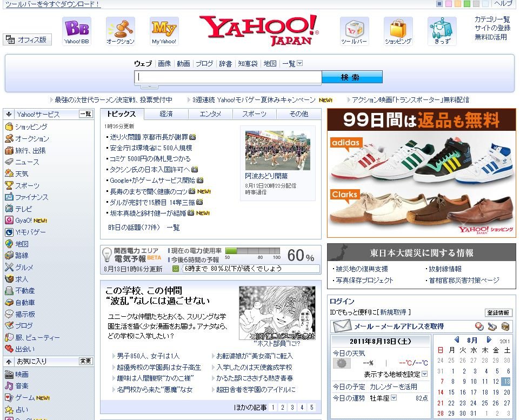Click the 自動車 car icon in sidebar
The image size is (520, 420).
(9, 302)
